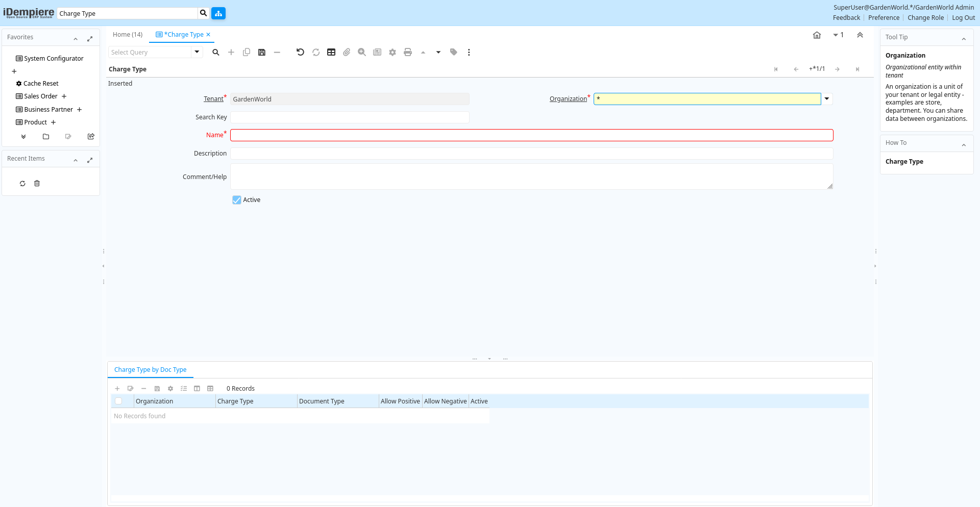980x507 pixels.
Task: Open System Configurator from Favorites
Action: coord(54,59)
